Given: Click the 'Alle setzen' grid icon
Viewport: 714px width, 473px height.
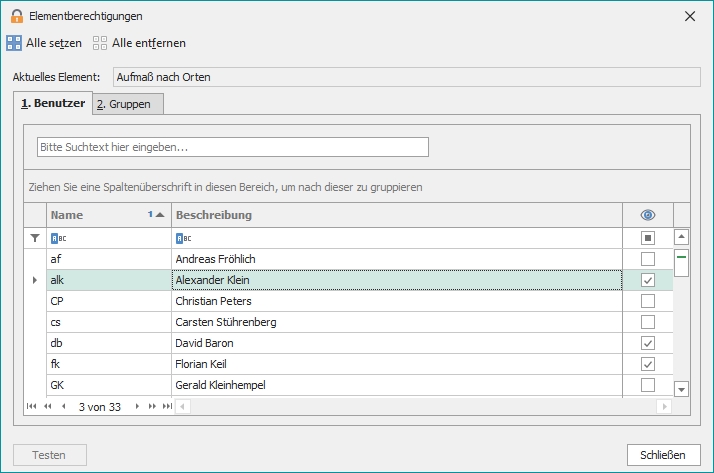Looking at the screenshot, I should tap(14, 43).
